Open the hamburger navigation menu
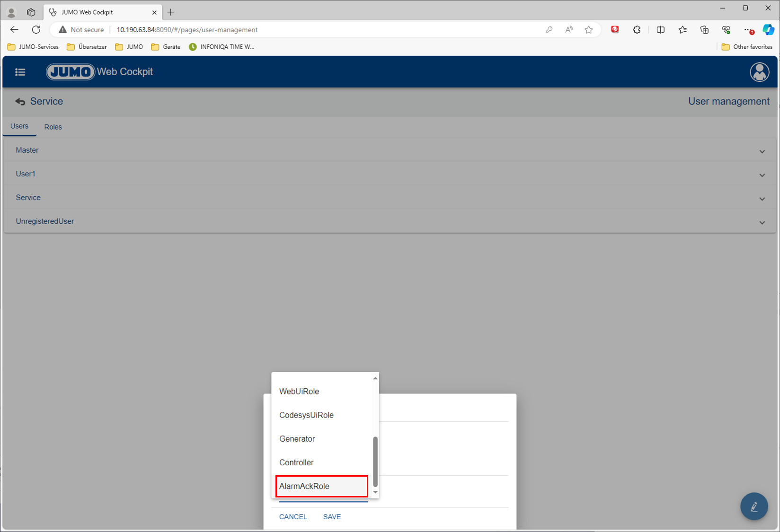 pos(20,72)
